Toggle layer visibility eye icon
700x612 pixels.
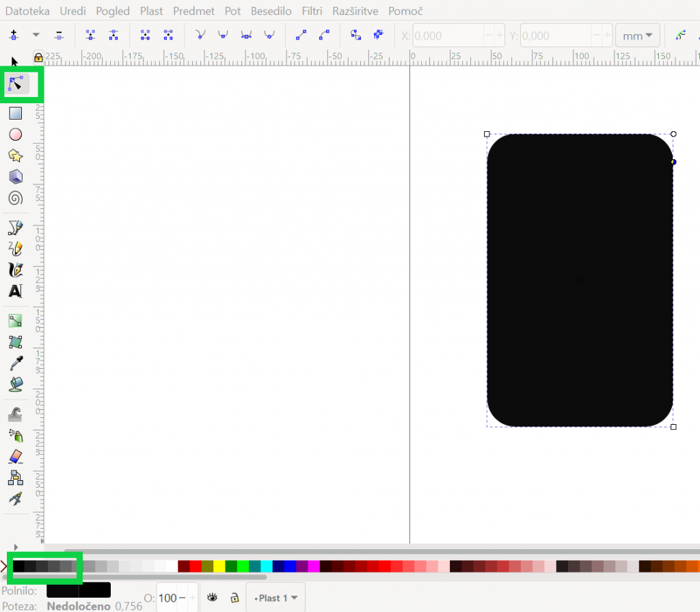click(212, 597)
